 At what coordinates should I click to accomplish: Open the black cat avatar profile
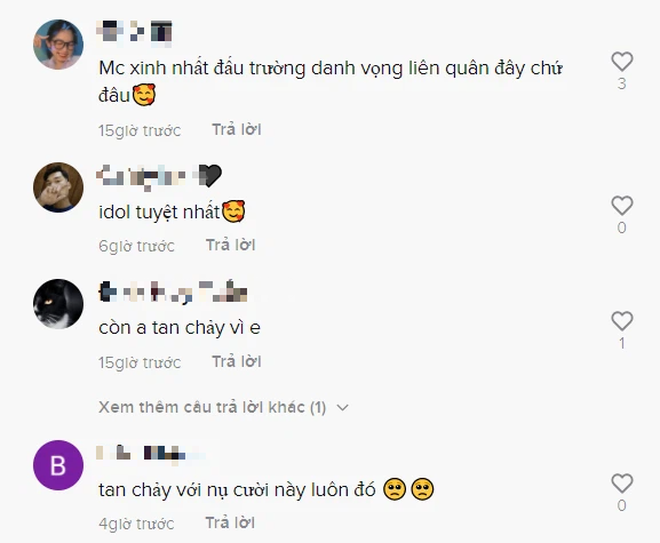click(58, 303)
